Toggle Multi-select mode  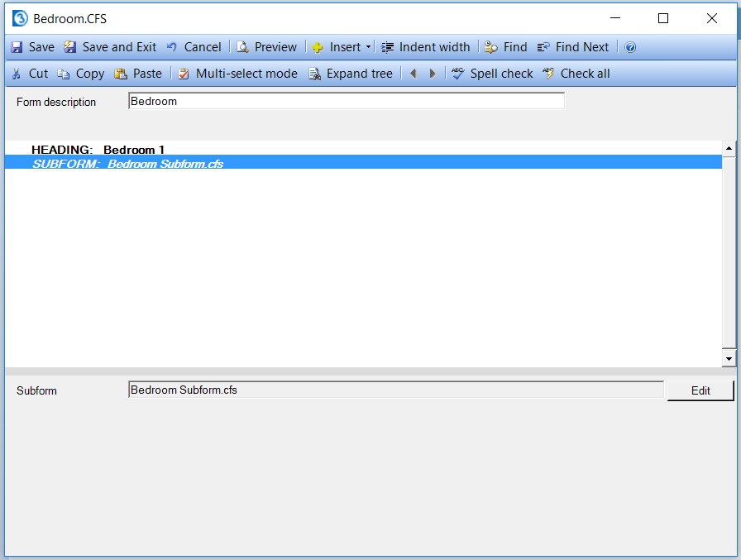pos(237,74)
